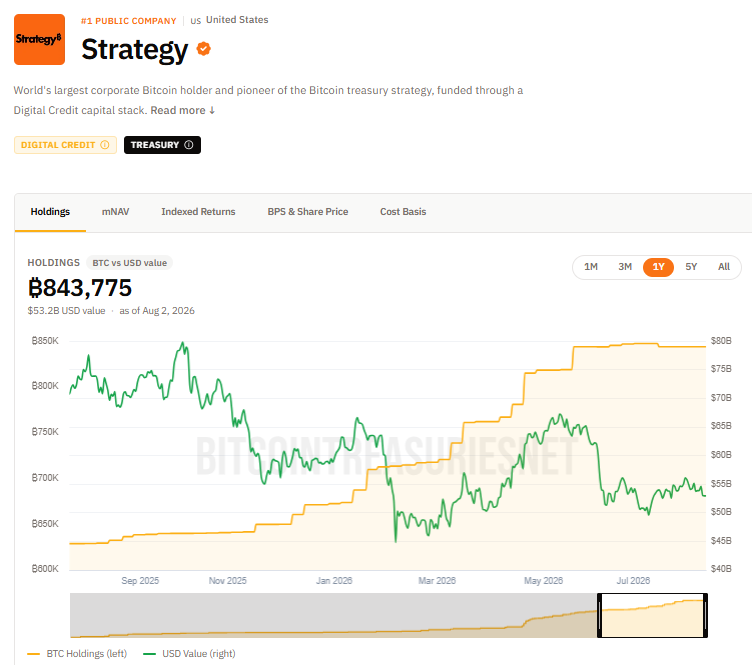Click the Strategy orange logo thumbnail
Viewport: 752px width, 665px height.
tap(39, 39)
